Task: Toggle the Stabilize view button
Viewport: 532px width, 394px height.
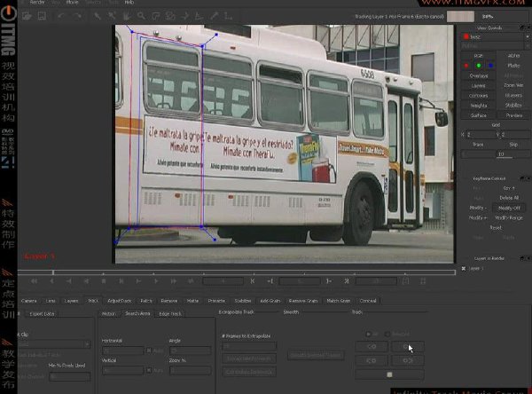Action: 513,106
